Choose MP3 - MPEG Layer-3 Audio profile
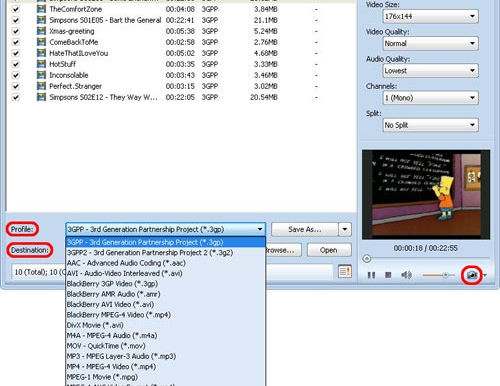The height and width of the screenshot is (386, 500). pos(166,356)
